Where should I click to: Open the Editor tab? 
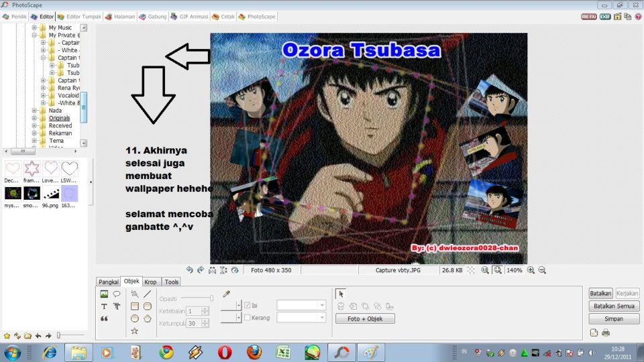point(42,16)
